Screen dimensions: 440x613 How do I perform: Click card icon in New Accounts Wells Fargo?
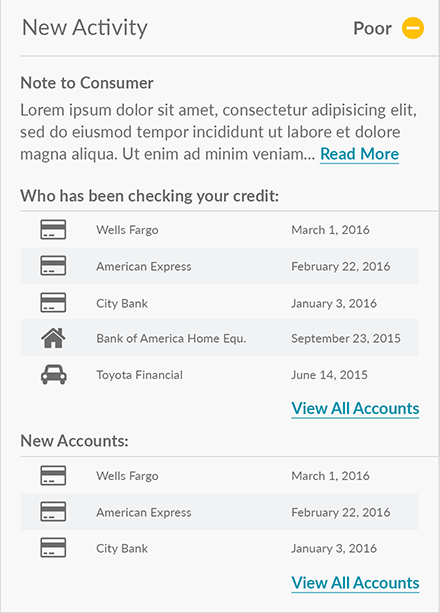pyautogui.click(x=53, y=475)
